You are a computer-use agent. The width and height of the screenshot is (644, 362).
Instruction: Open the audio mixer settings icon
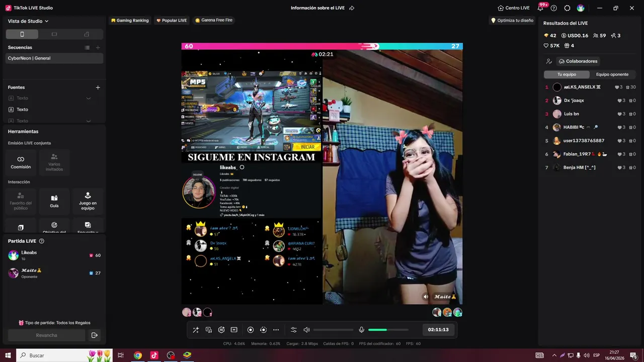pos(294,330)
